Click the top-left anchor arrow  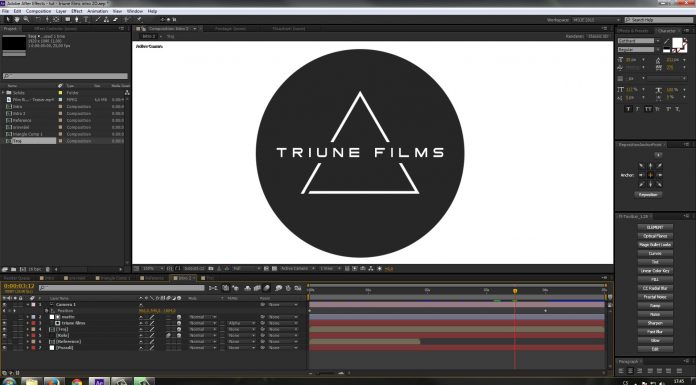point(641,166)
